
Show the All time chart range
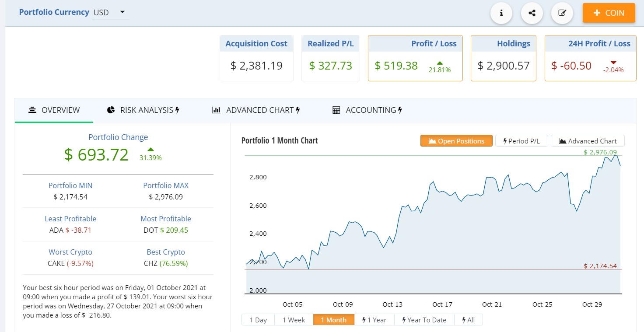point(468,320)
